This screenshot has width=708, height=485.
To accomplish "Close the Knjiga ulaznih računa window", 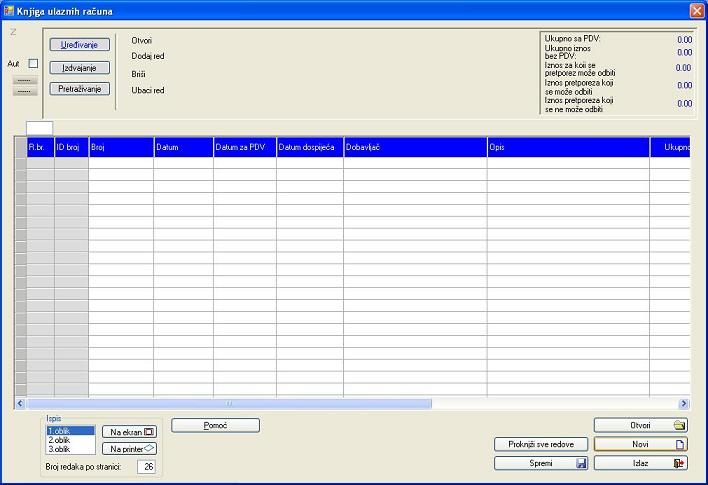I will [697, 11].
